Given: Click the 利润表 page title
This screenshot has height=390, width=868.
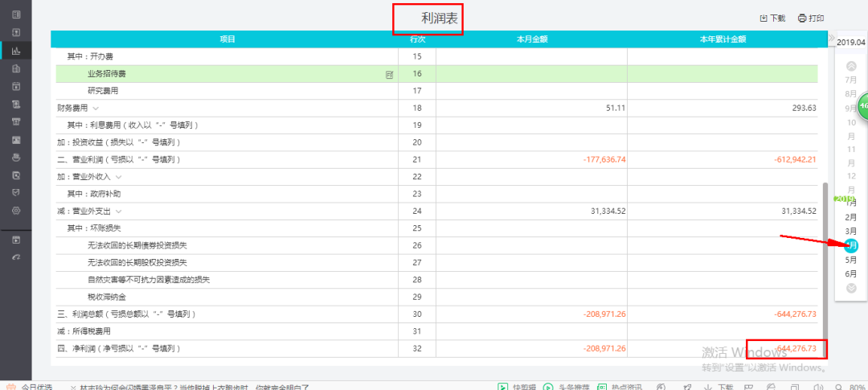Looking at the screenshot, I should [x=440, y=18].
